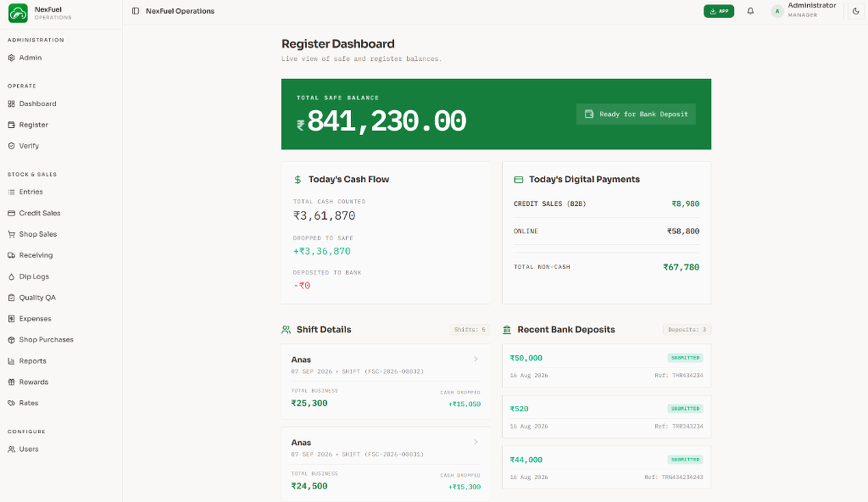Click Online payments amount ₹58,800
Image resolution: width=868 pixels, height=502 pixels.
[683, 231]
